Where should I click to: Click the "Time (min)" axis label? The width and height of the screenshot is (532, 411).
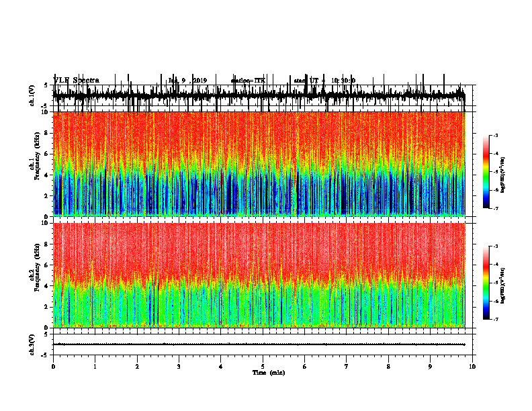tap(269, 373)
